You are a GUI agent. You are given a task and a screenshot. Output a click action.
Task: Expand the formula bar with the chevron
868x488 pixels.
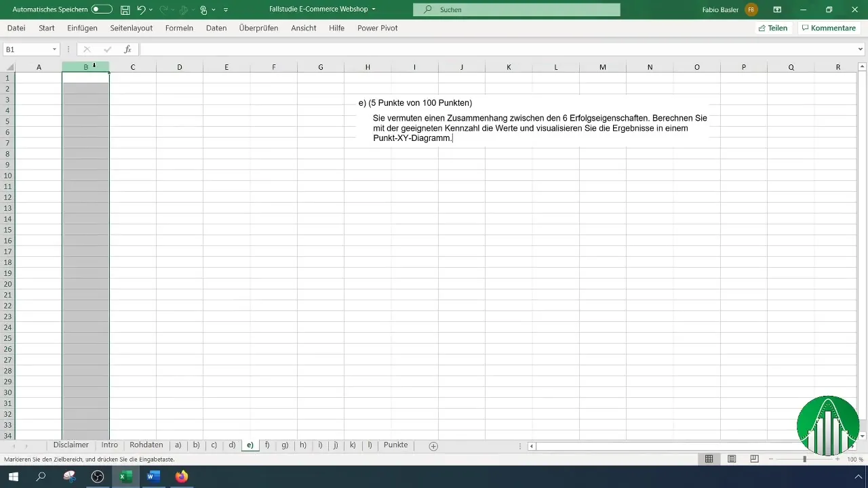(x=861, y=49)
